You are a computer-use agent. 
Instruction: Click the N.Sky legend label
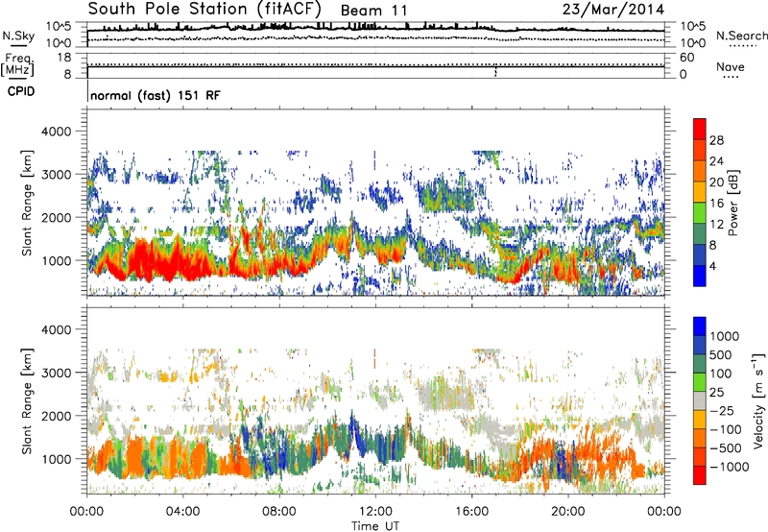[x=18, y=36]
